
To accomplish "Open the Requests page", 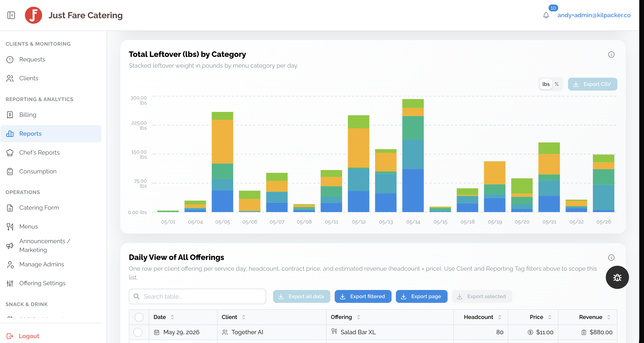I will (51, 59).
